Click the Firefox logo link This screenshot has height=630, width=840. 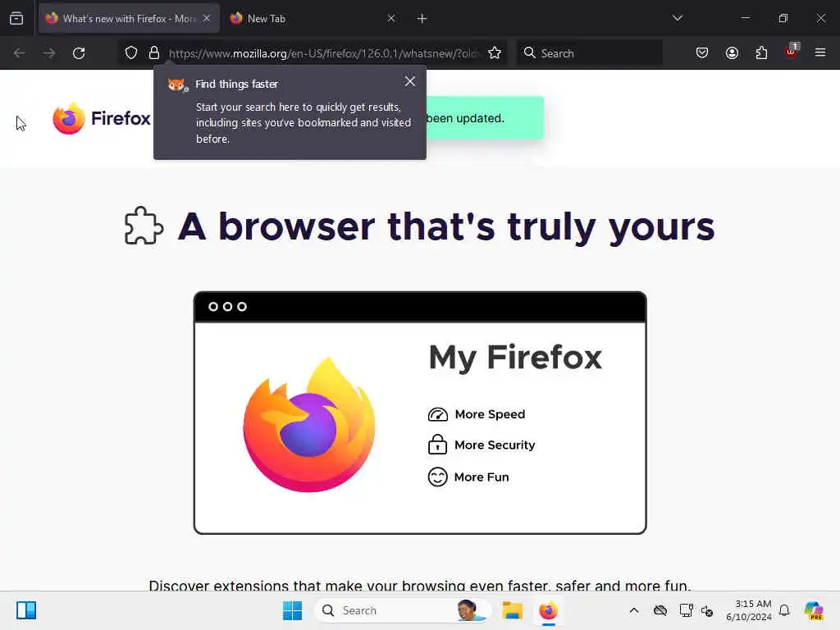pyautogui.click(x=102, y=118)
